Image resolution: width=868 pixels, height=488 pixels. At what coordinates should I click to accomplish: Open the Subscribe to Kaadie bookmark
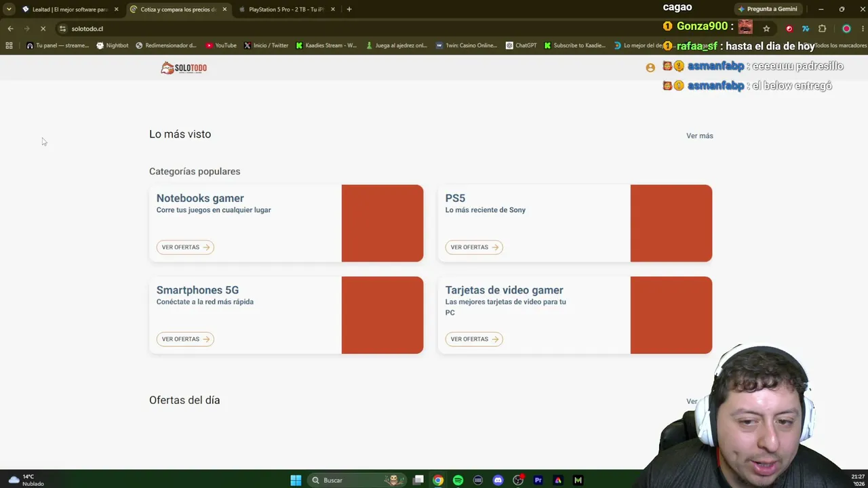click(575, 45)
